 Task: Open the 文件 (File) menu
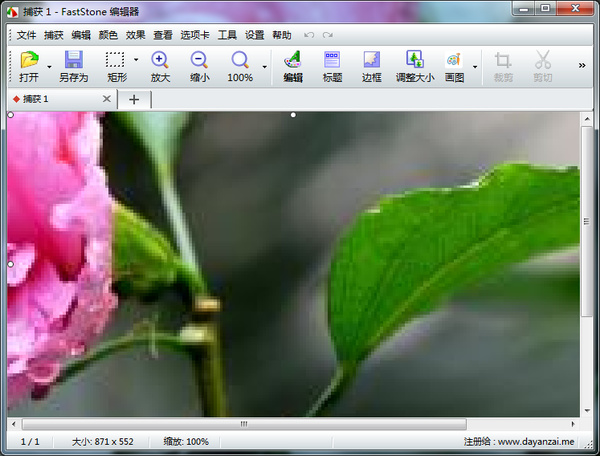point(26,35)
